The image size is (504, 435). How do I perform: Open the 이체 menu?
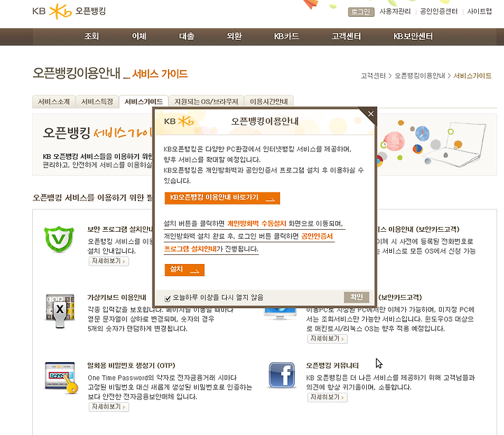tap(139, 36)
